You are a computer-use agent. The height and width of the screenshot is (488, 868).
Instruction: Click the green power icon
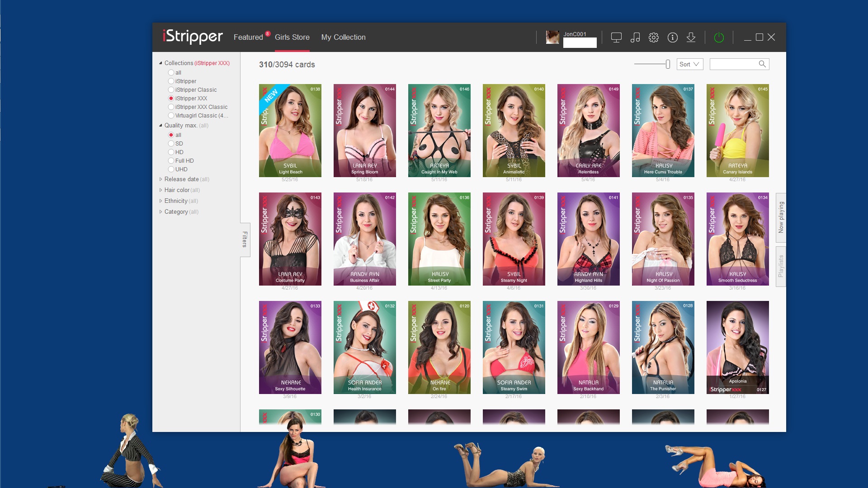point(719,38)
